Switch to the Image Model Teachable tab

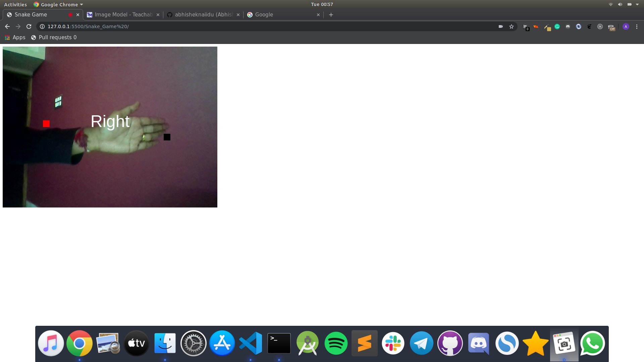tap(123, 15)
